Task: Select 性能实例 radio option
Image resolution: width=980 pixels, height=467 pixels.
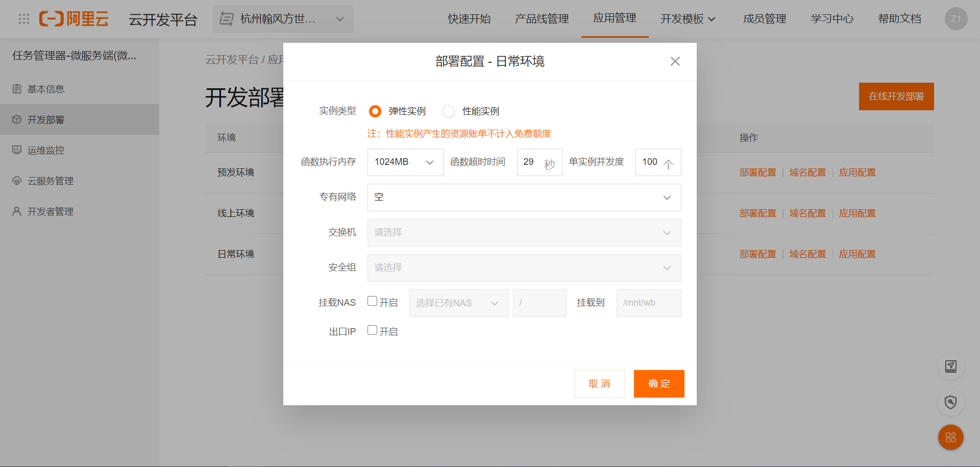Action: [x=449, y=111]
